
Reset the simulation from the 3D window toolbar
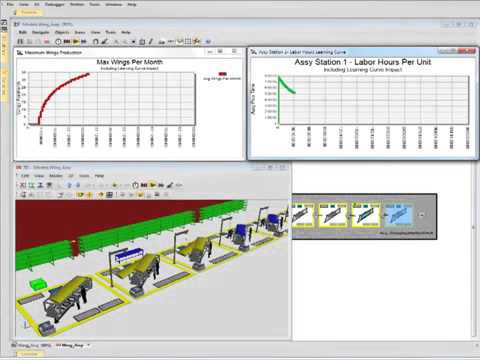coord(144,185)
